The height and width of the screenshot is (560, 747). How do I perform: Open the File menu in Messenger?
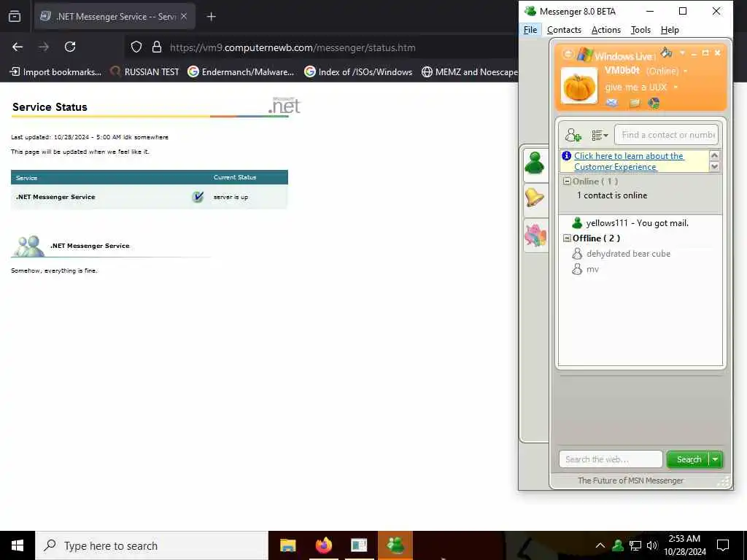[x=530, y=30]
